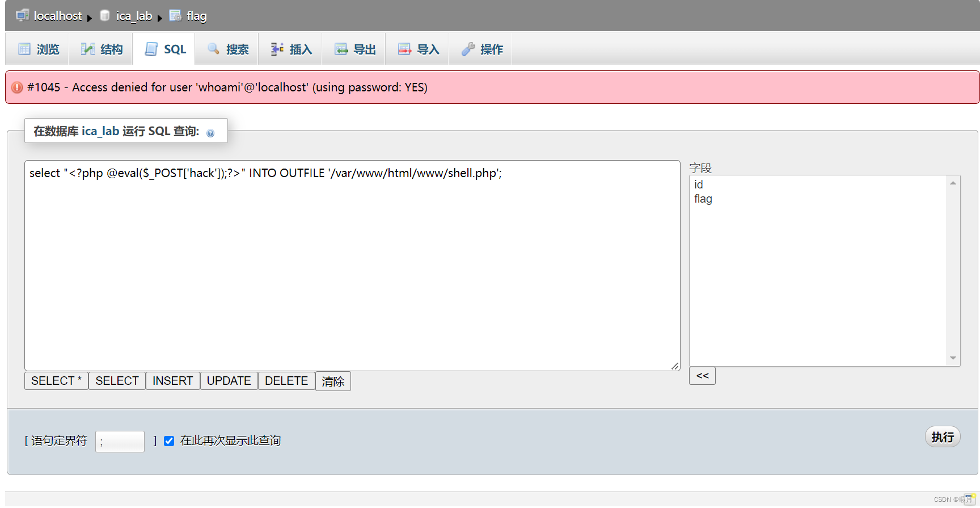
Task: Clear the query with 清除 button
Action: click(333, 381)
